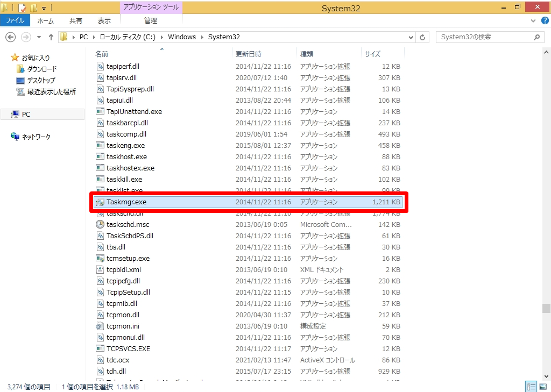551x392 pixels.
Task: Select the tapiui.dll file icon
Action: [100, 100]
